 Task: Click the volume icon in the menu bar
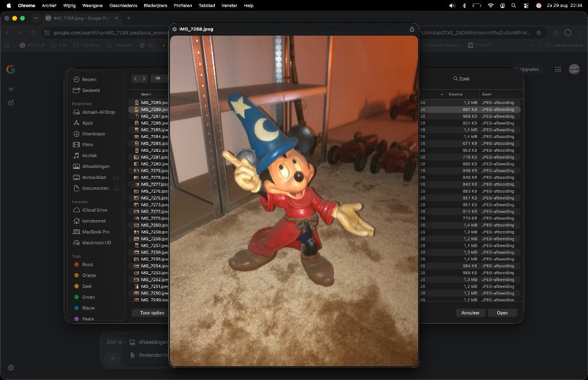click(452, 6)
